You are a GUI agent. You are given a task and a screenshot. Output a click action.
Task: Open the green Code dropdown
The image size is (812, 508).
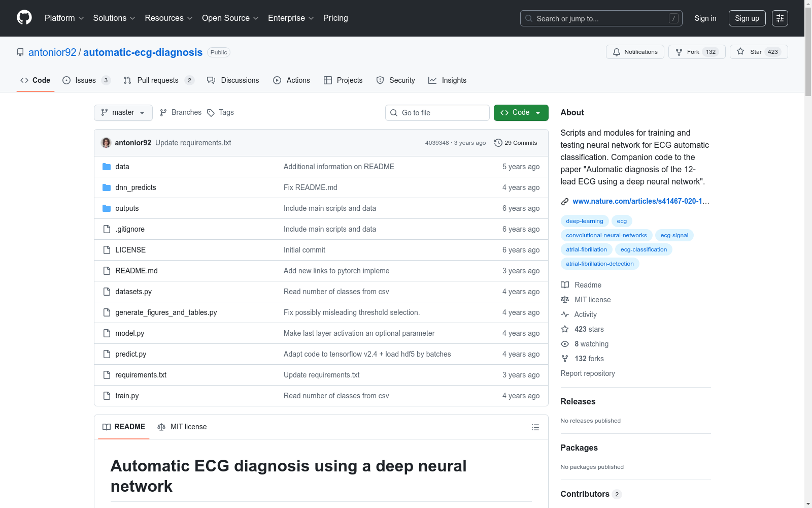[x=521, y=113]
